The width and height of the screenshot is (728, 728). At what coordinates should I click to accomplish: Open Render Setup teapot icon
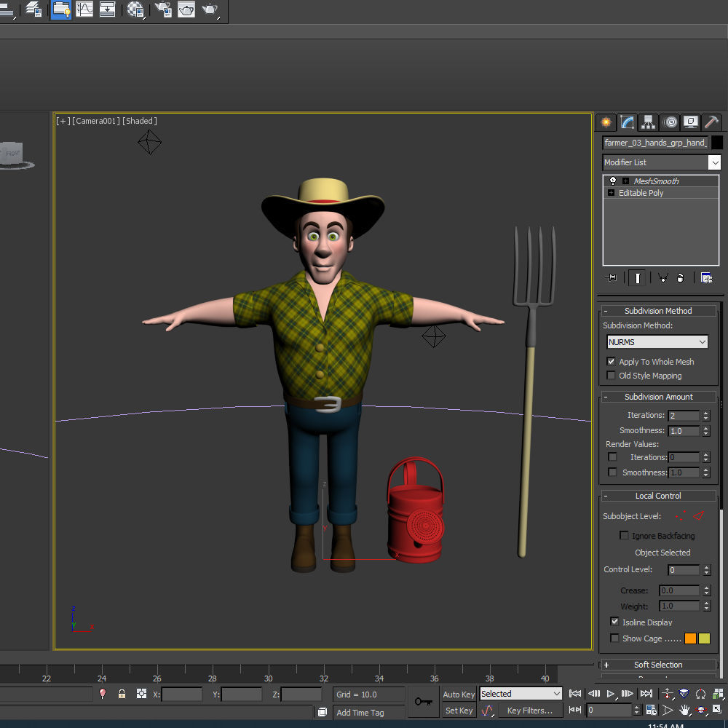tap(163, 9)
